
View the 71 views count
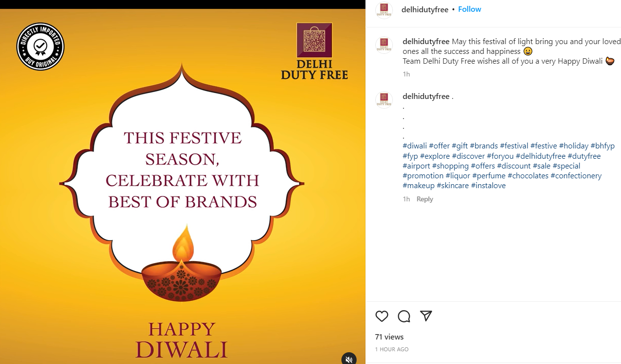(389, 337)
